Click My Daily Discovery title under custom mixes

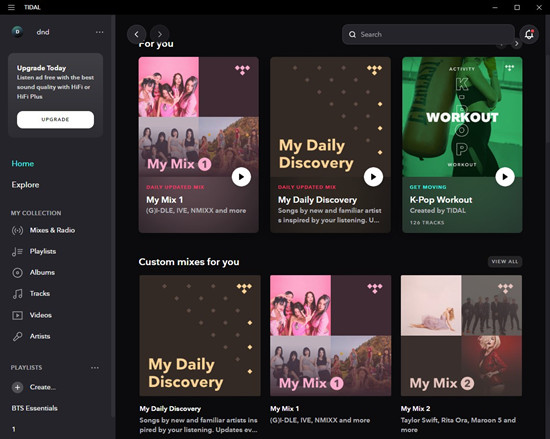point(170,408)
